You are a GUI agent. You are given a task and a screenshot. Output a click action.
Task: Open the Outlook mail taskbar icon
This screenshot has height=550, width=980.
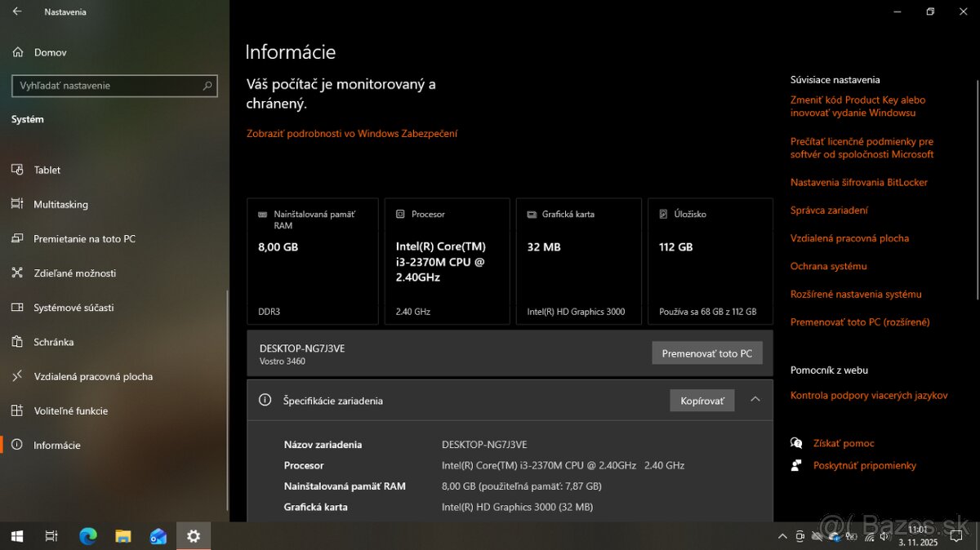click(x=158, y=536)
